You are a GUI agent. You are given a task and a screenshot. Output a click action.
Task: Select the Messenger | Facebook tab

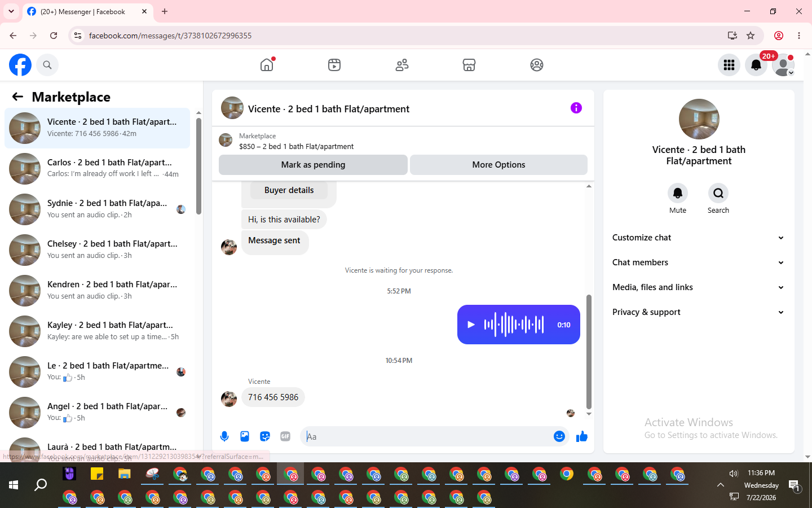(x=87, y=11)
